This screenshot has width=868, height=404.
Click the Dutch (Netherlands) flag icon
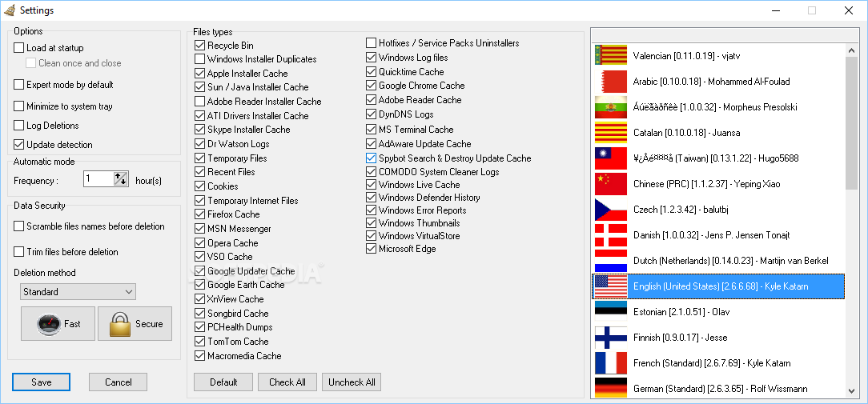pyautogui.click(x=611, y=261)
